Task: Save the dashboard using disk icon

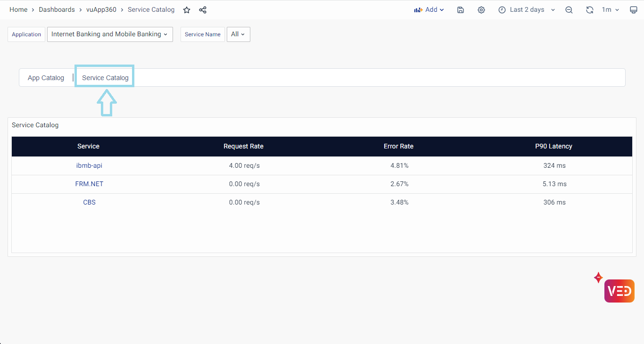Action: pos(461,10)
